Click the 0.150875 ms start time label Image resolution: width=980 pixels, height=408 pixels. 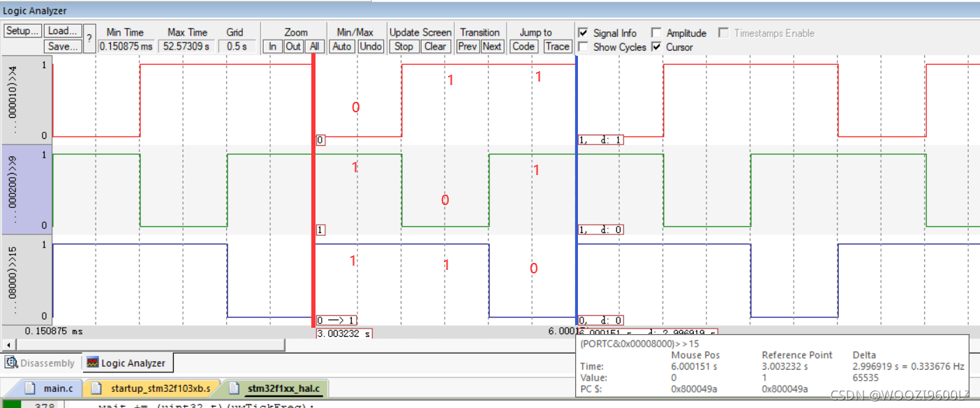54,331
